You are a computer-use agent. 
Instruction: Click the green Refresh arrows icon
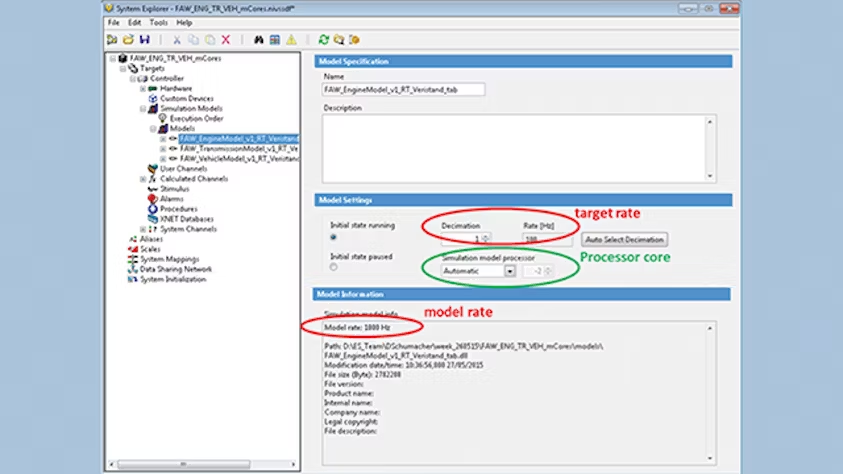pyautogui.click(x=323, y=40)
